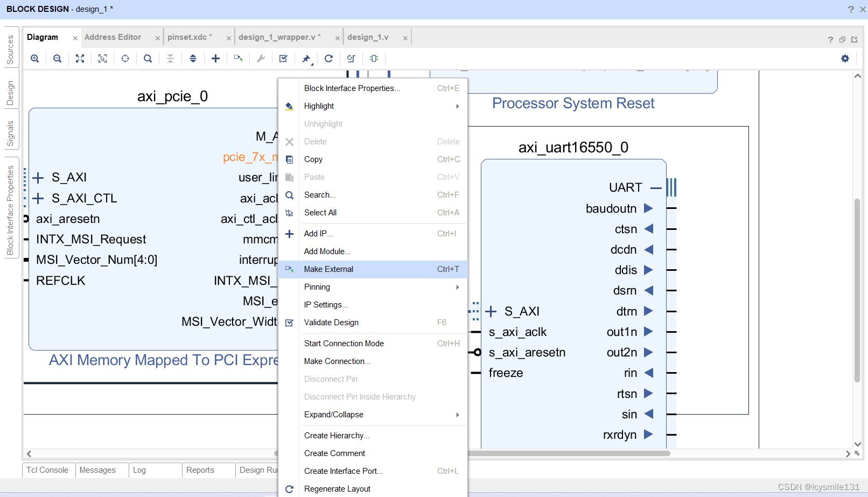868x497 pixels.
Task: Expand the S_AXI interface on axi_uart16550_0
Action: click(x=491, y=311)
